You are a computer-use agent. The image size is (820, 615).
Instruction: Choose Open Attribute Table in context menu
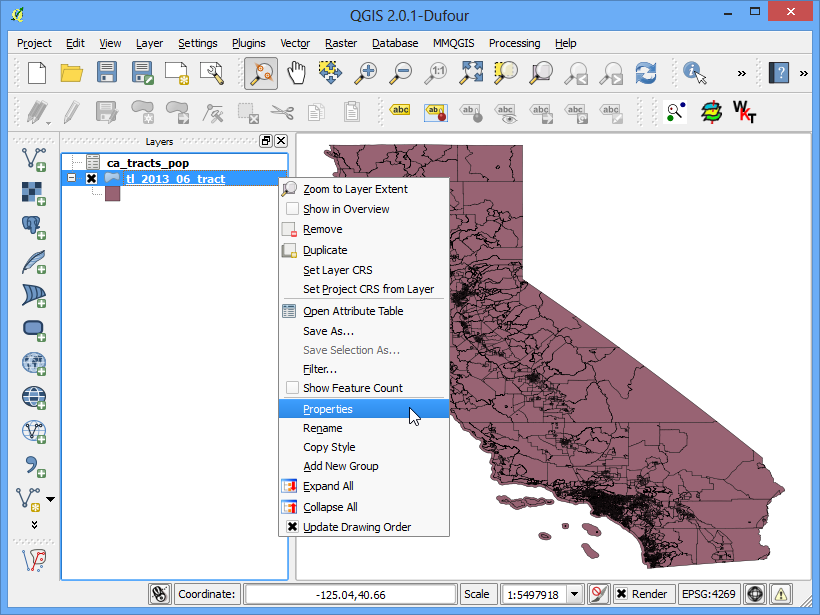tap(364, 311)
